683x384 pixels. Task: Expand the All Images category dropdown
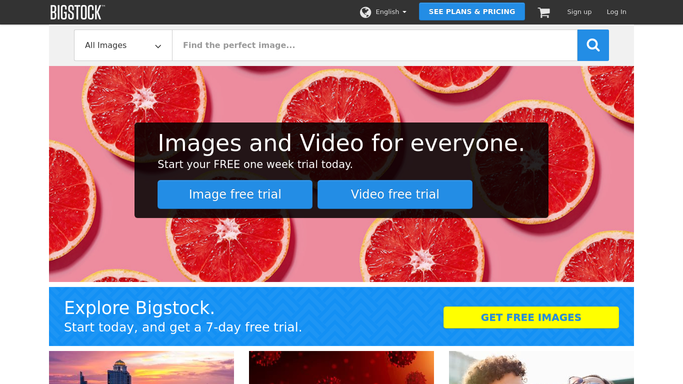123,45
